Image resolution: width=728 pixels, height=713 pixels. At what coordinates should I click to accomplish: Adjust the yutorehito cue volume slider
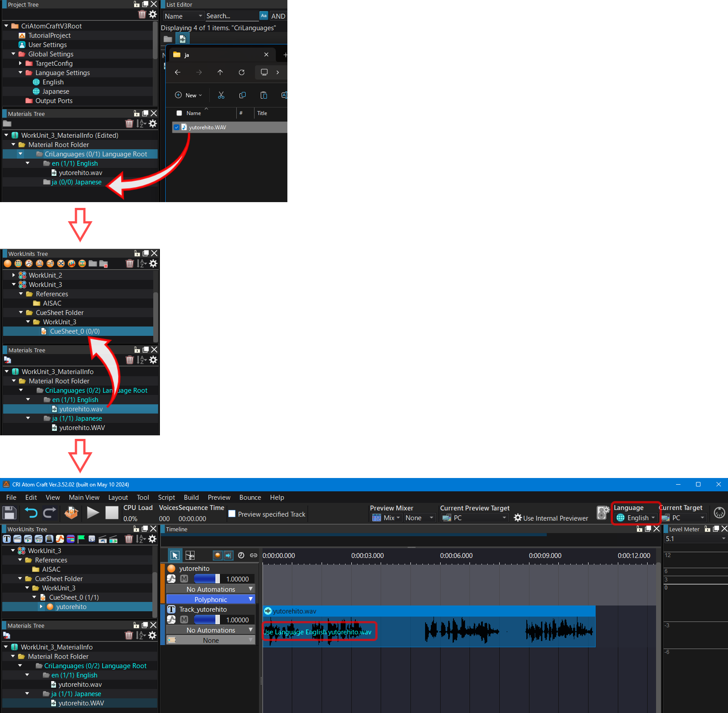click(207, 579)
